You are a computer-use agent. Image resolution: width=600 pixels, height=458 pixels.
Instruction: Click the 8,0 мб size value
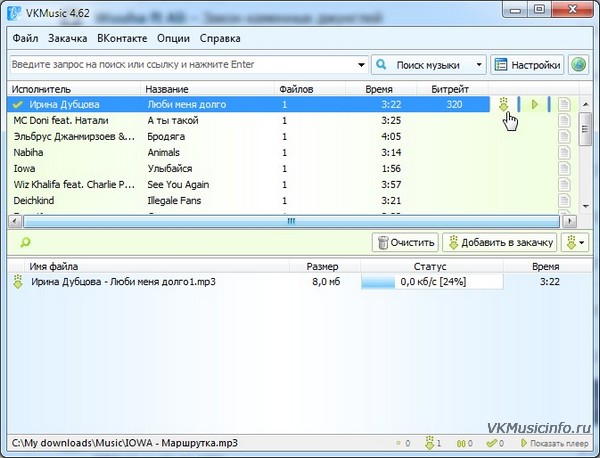click(326, 282)
